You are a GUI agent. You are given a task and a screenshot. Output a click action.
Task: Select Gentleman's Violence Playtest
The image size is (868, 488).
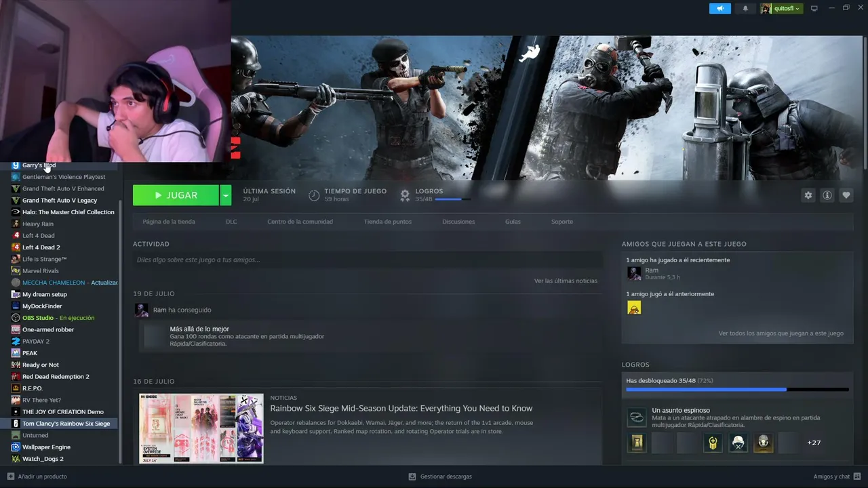tap(64, 177)
